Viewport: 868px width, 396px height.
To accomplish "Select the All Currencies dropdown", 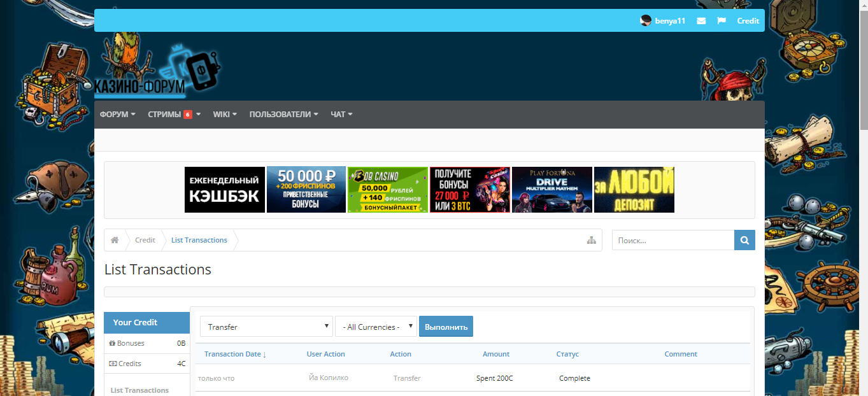I will tap(376, 327).
